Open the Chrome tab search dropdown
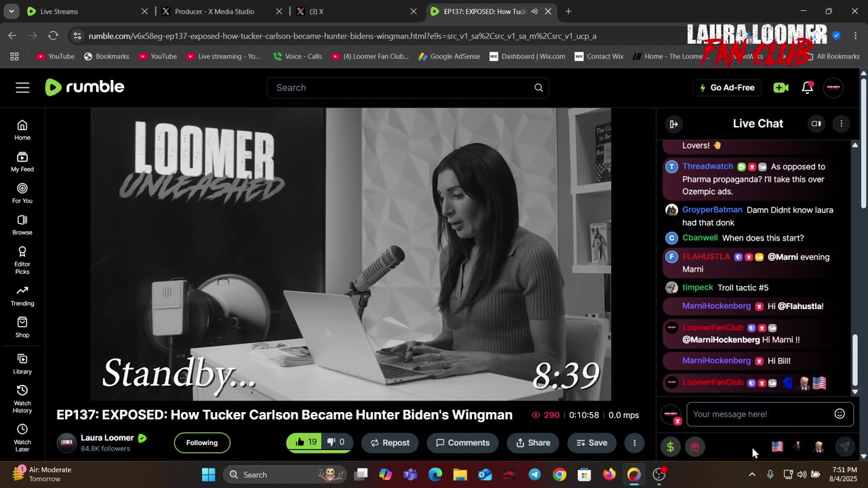Screen dimensions: 868x488 12,12
